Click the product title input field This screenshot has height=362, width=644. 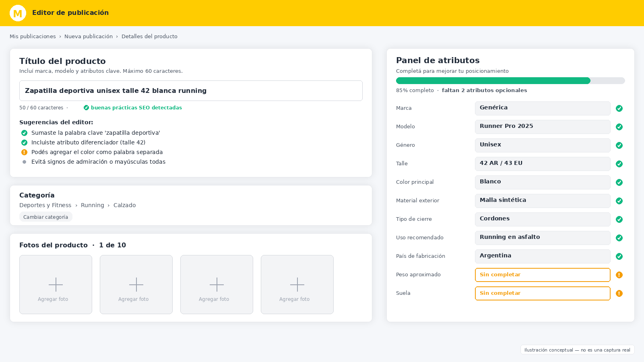coord(191,91)
